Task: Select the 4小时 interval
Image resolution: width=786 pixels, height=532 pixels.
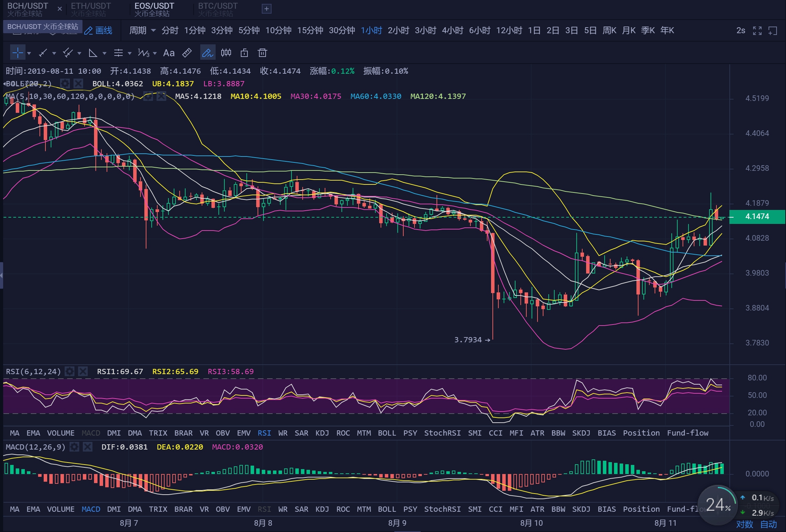Action: coord(453,31)
